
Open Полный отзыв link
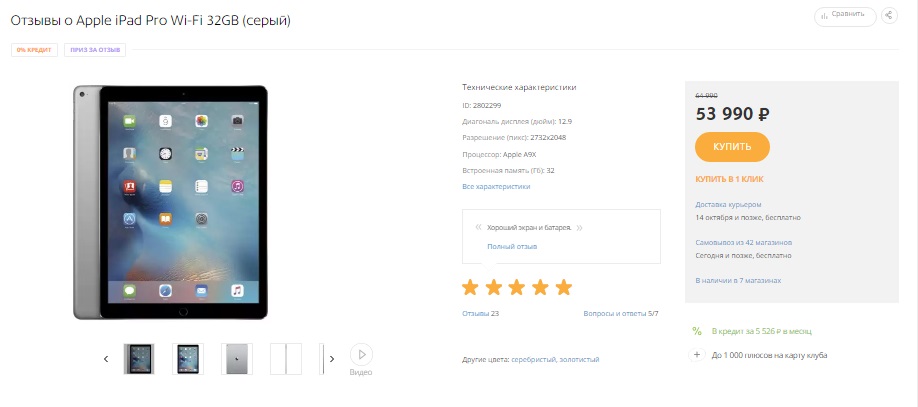click(512, 247)
